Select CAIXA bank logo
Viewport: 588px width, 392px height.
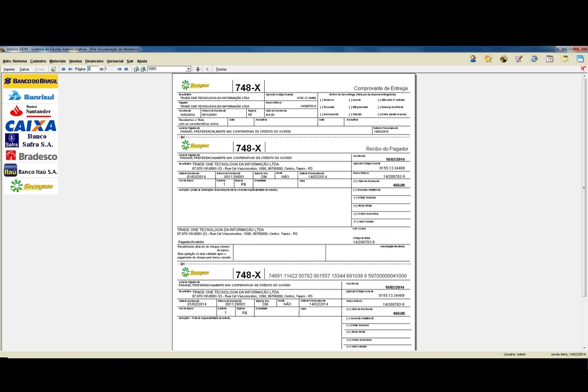pos(31,126)
